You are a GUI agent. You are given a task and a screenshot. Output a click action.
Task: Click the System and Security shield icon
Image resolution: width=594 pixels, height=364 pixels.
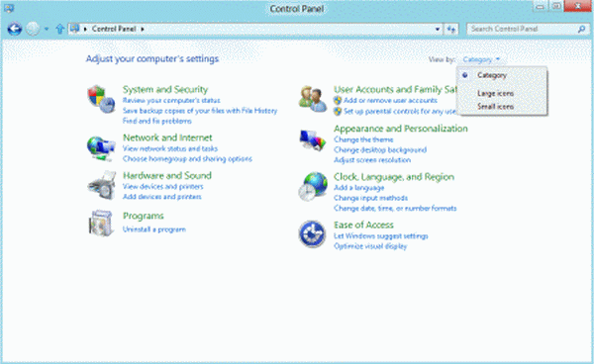click(101, 99)
